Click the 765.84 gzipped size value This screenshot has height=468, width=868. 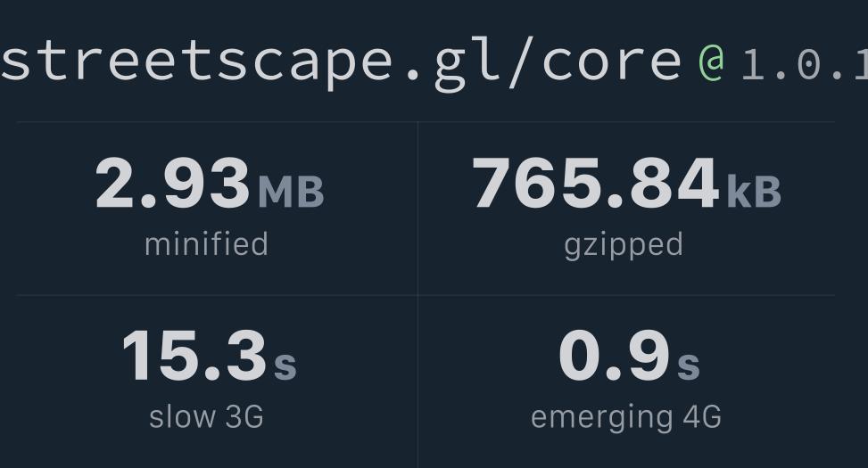(x=595, y=184)
